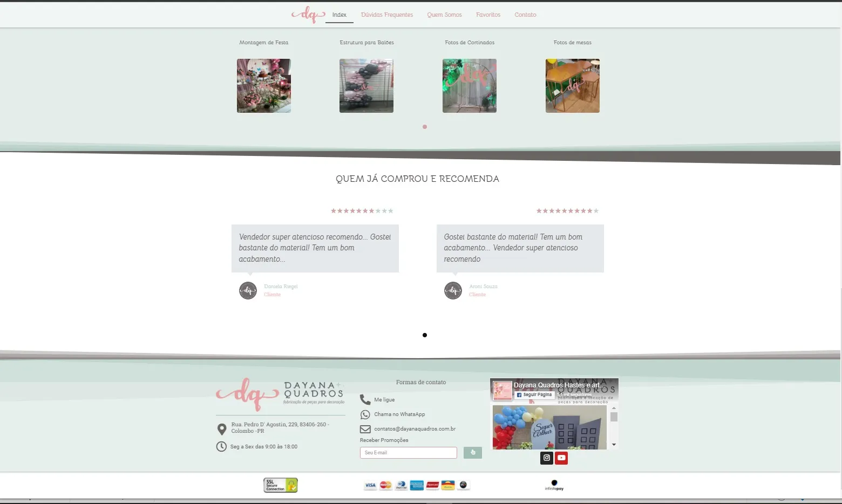
Task: Open the Favoritos menu item
Action: (x=488, y=15)
